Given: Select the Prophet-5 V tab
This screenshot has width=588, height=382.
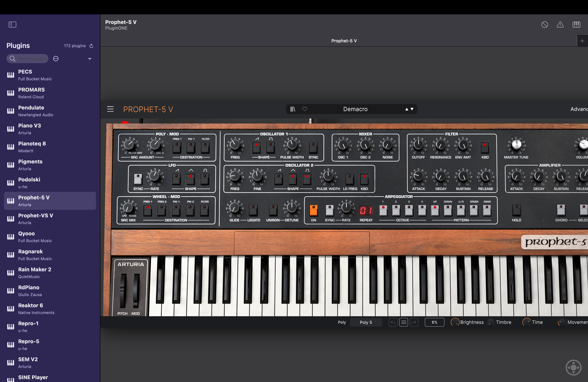Looking at the screenshot, I should click(x=344, y=41).
